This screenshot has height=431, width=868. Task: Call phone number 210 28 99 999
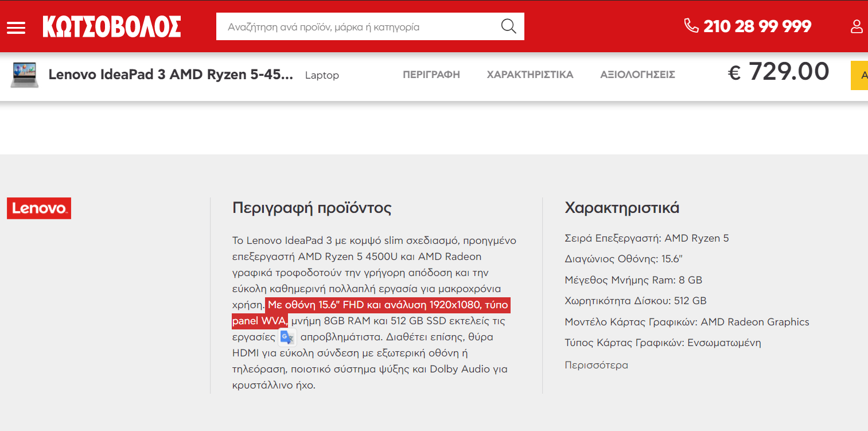click(x=757, y=26)
